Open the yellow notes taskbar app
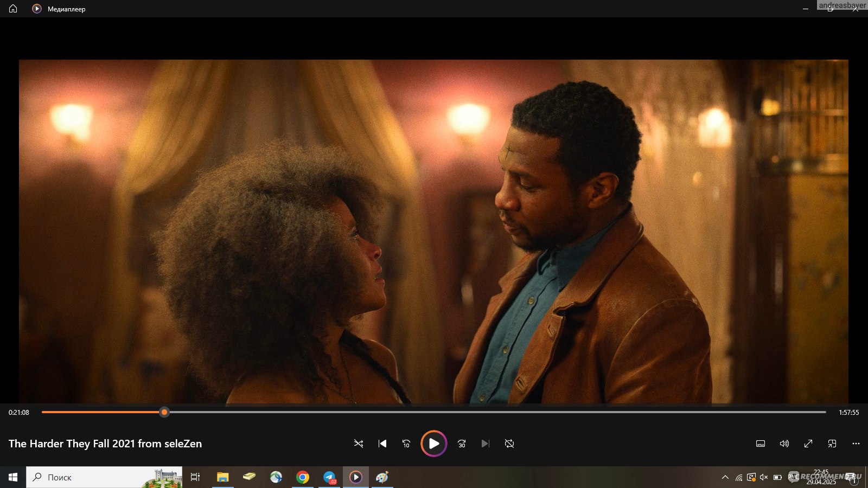 pos(250,477)
